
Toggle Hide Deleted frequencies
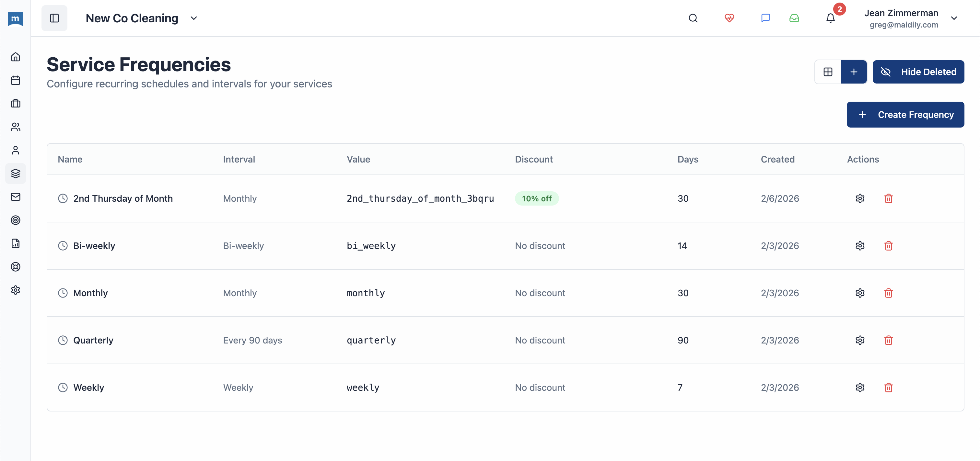click(x=918, y=72)
